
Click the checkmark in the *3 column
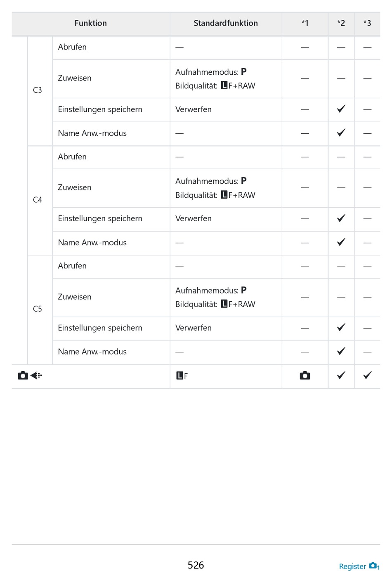[x=367, y=375]
